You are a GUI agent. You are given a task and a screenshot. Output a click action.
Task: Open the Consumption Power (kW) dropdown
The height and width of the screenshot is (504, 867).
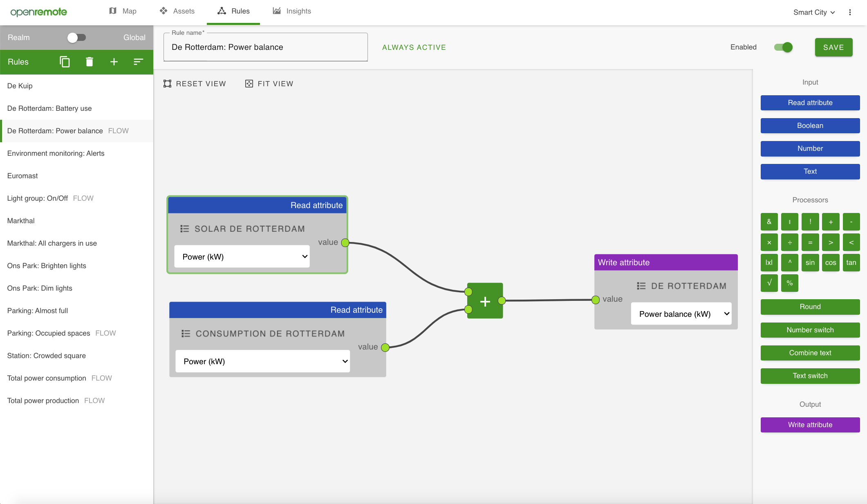(x=262, y=361)
